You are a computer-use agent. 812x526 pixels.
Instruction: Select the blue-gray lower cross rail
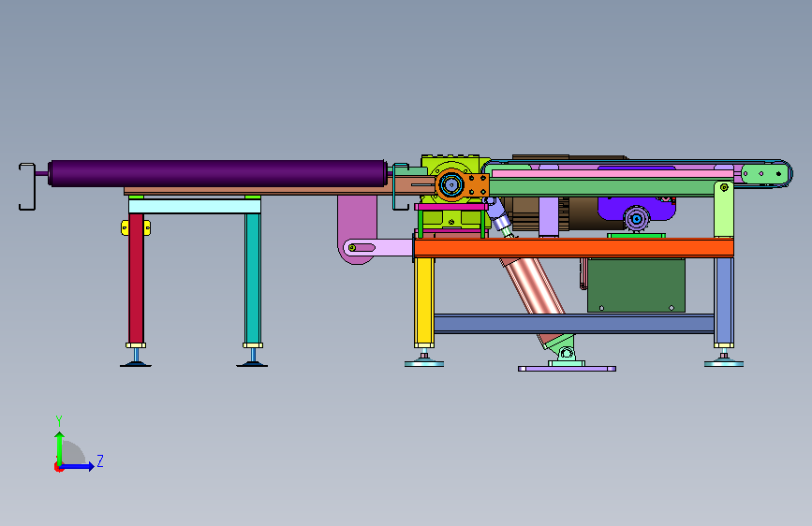coord(574,324)
